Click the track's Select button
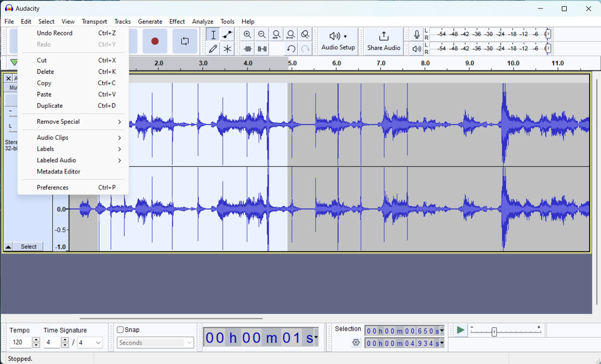Screen dimensions: 601x364 point(28,246)
